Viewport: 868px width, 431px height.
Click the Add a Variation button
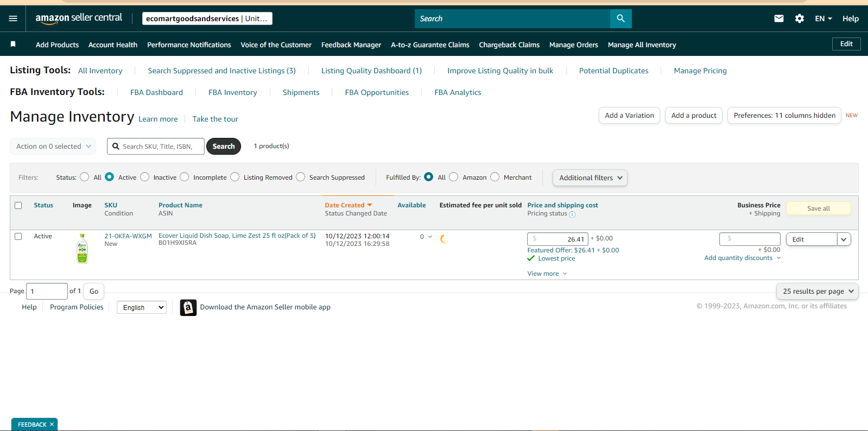pyautogui.click(x=630, y=116)
